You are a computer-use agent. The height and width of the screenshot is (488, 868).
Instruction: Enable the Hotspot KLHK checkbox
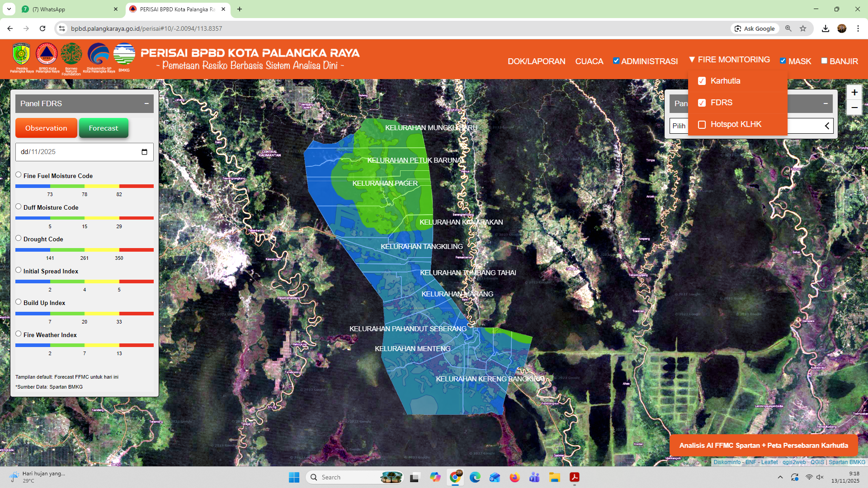[x=702, y=125]
